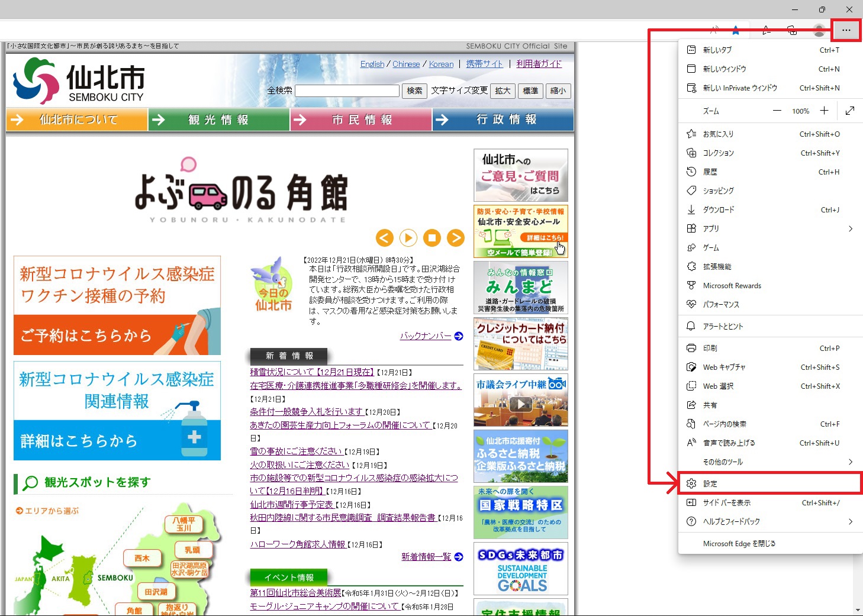Expand the アプリ submenu arrow
This screenshot has width=863, height=616.
coord(851,228)
